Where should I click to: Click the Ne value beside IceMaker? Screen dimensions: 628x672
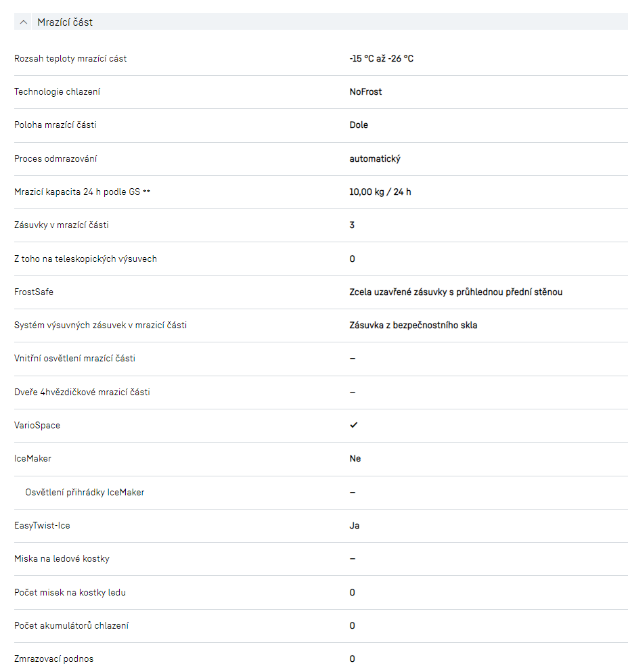(x=355, y=459)
